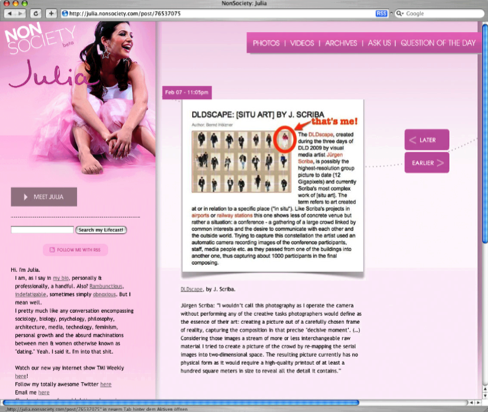Open the indefatigable link
Screen dimensions: 488x412
(31, 294)
